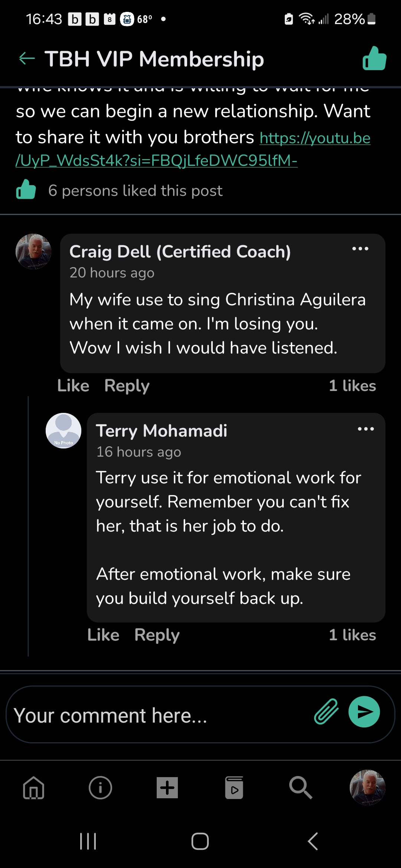Image resolution: width=401 pixels, height=868 pixels.
Task: Tap the thumbs-up icon in header
Action: tap(374, 59)
